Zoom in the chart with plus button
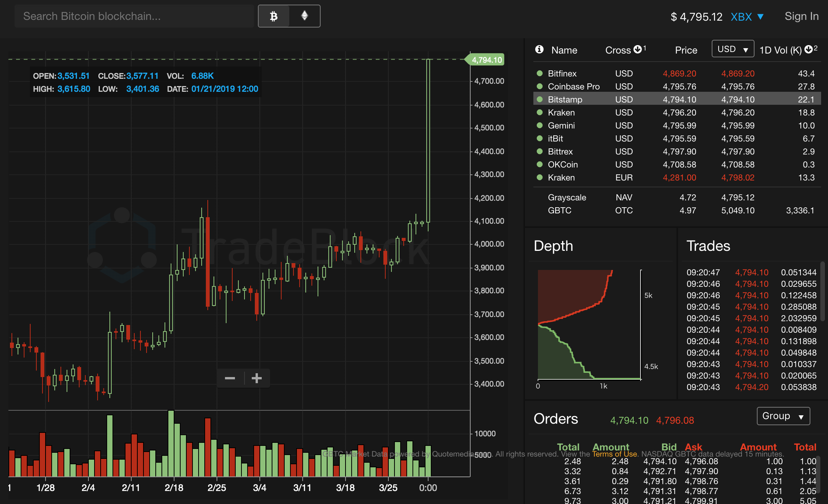This screenshot has width=828, height=504. pyautogui.click(x=257, y=378)
